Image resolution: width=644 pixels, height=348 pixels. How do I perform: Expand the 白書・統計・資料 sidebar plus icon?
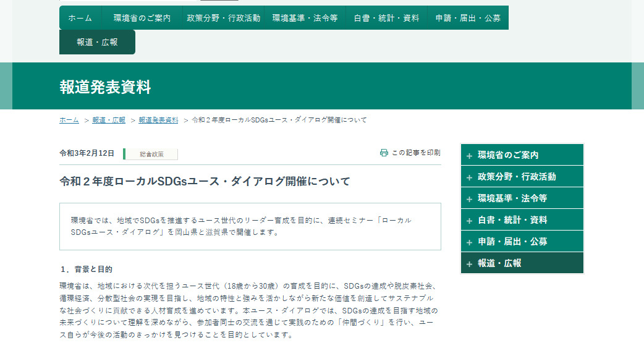point(470,221)
